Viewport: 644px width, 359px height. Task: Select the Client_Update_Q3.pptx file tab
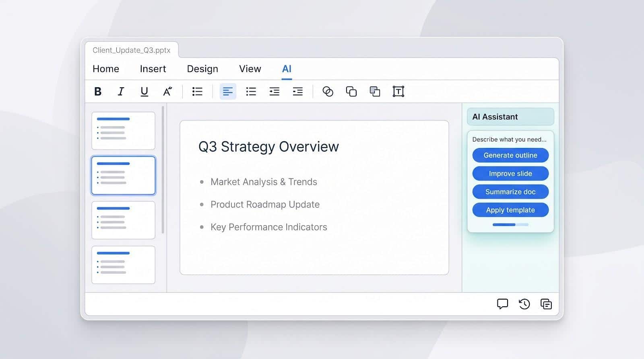[x=132, y=50]
